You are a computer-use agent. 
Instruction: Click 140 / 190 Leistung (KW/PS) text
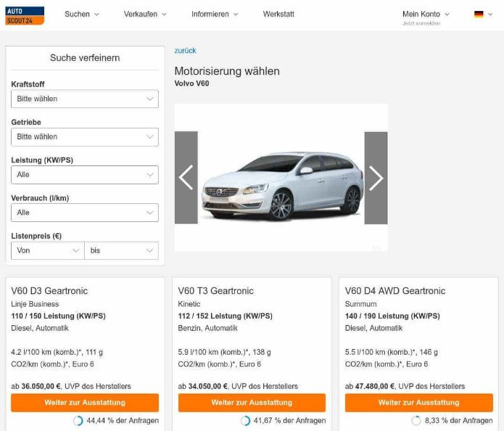pyautogui.click(x=392, y=316)
